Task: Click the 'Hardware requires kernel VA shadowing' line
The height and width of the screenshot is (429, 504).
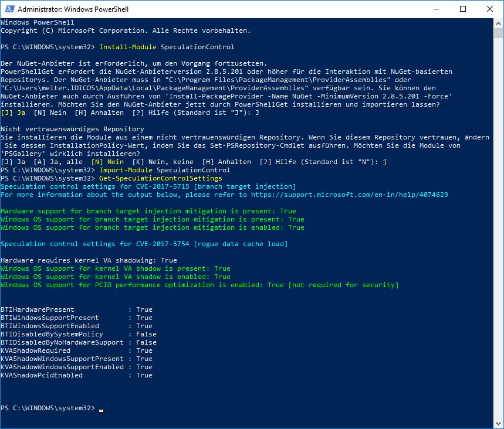Action: pos(89,260)
